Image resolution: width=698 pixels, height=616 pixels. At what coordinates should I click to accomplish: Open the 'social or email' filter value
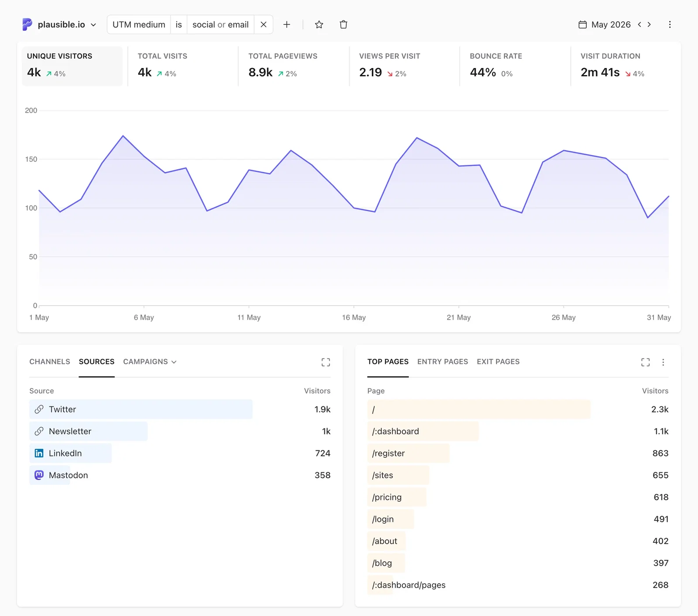[220, 24]
